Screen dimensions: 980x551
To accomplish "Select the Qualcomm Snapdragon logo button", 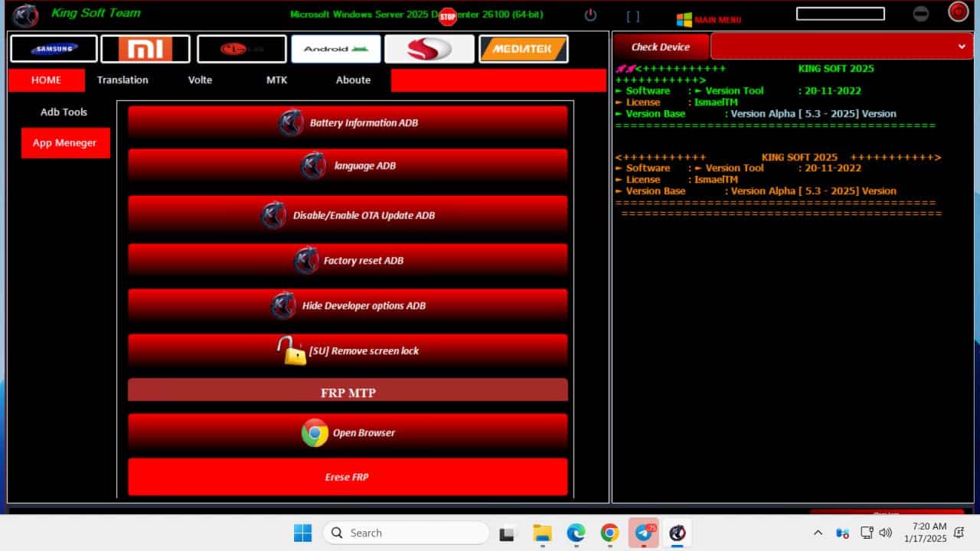I will click(x=430, y=49).
